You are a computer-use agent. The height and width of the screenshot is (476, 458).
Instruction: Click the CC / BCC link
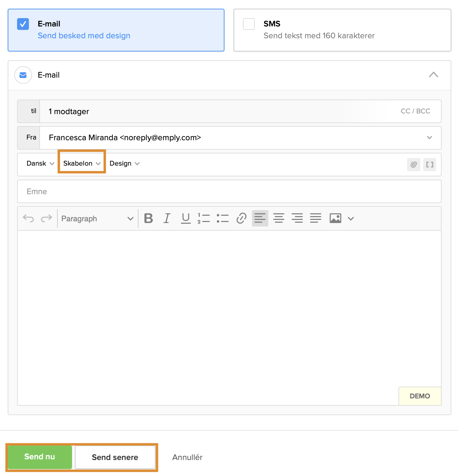pos(415,111)
